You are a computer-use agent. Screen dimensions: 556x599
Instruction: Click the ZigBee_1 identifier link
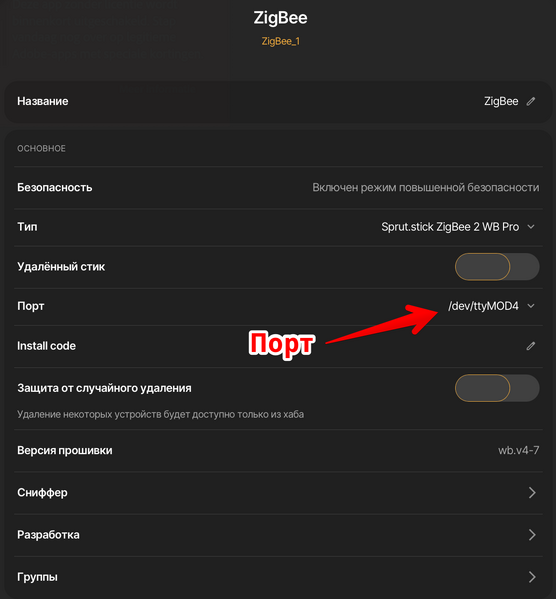point(280,41)
